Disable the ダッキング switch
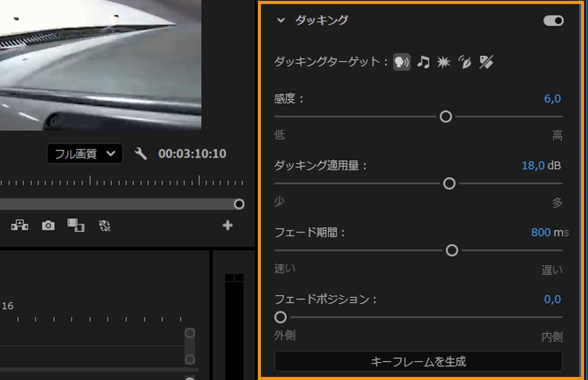Viewport: 588px width, 380px height. (x=553, y=21)
